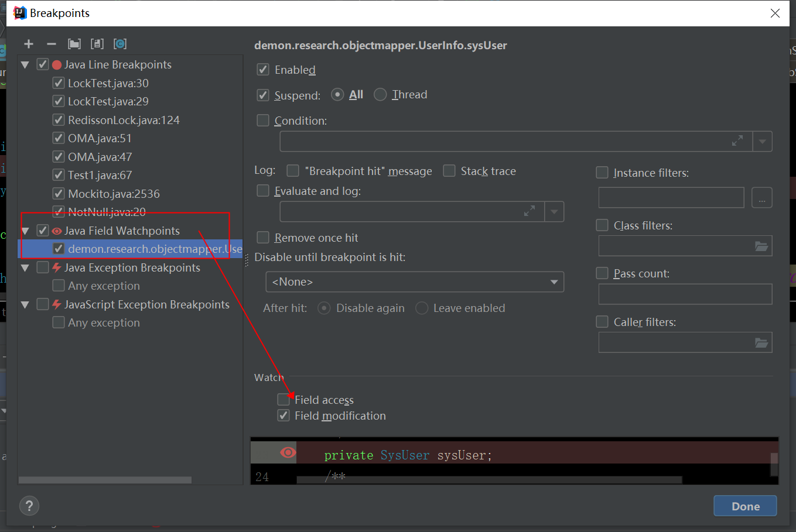Click the group by file icon
The image size is (796, 532).
(x=97, y=44)
